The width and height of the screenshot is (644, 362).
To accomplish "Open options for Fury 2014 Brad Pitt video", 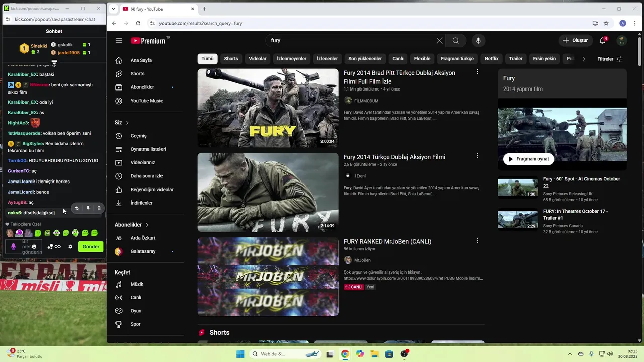I will [477, 72].
